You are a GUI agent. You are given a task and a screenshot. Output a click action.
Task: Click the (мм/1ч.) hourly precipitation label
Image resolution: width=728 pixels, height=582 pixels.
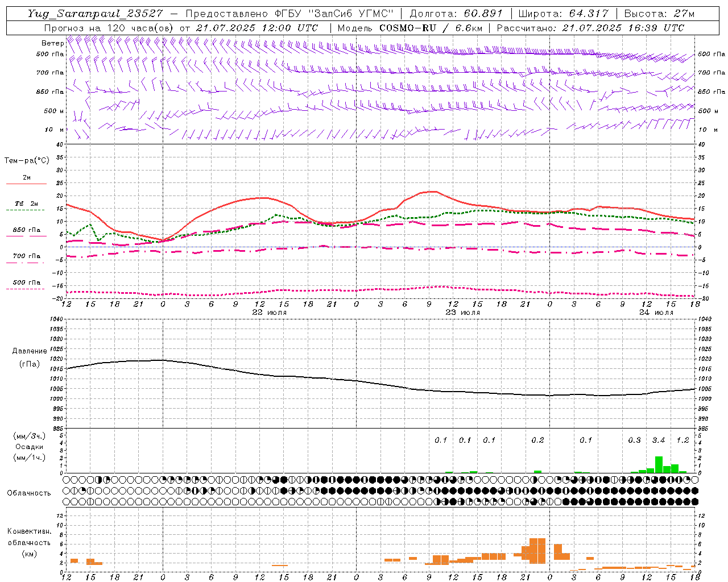click(29, 458)
